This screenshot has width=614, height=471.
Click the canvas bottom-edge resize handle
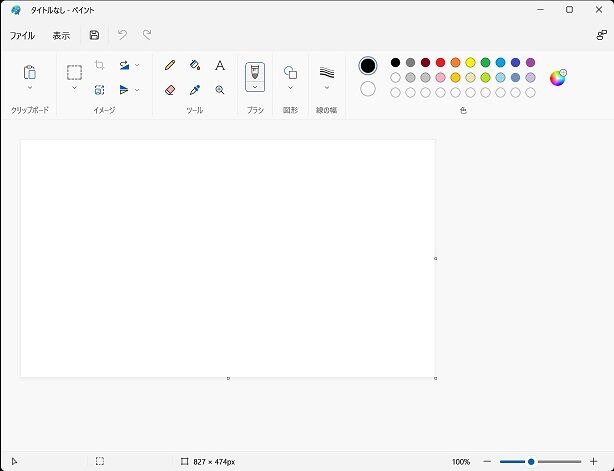tap(228, 378)
